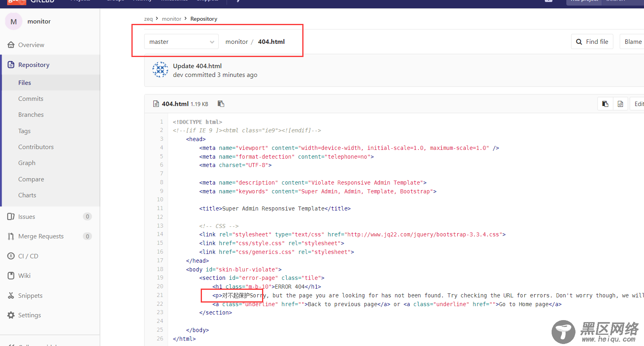The height and width of the screenshot is (346, 644).
Task: Open raw file view icon
Action: [x=621, y=104]
